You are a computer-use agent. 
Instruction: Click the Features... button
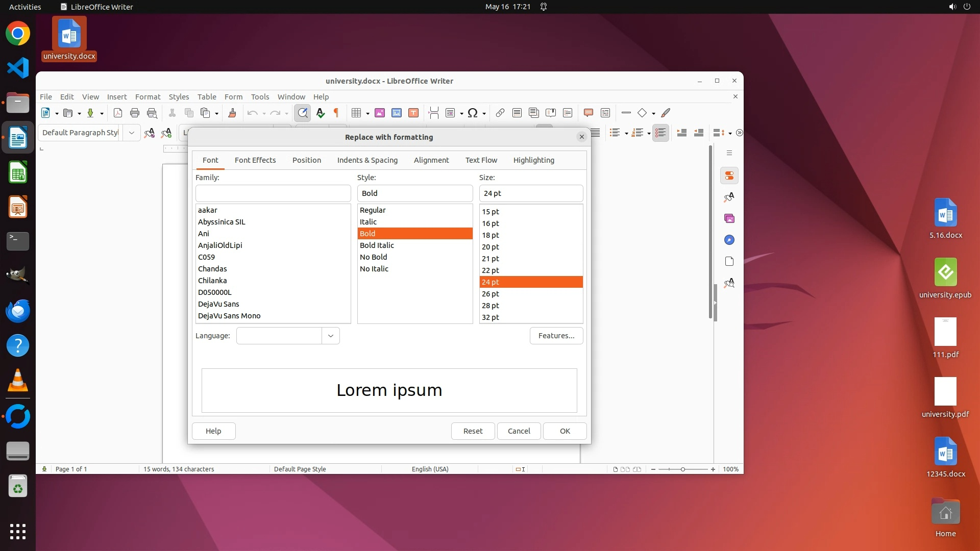556,336
